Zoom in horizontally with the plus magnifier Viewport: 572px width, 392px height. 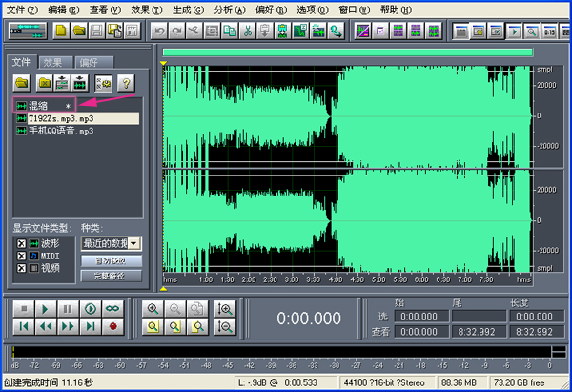pos(153,309)
